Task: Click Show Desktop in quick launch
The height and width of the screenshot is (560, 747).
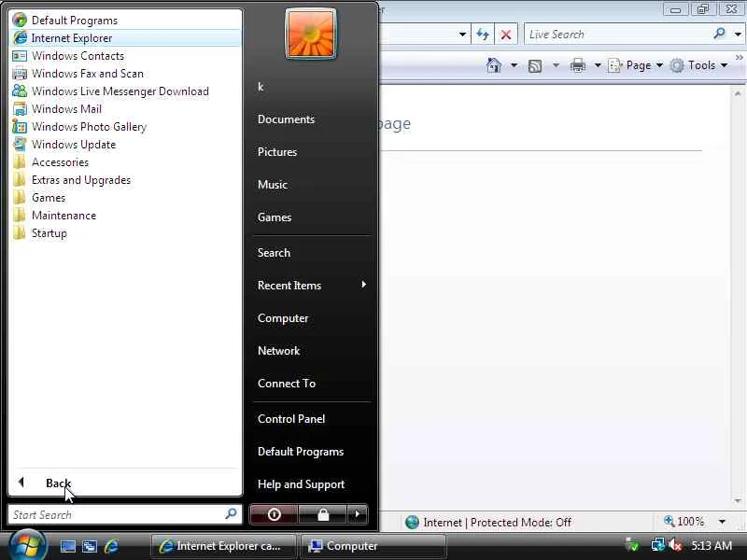Action: 67,546
